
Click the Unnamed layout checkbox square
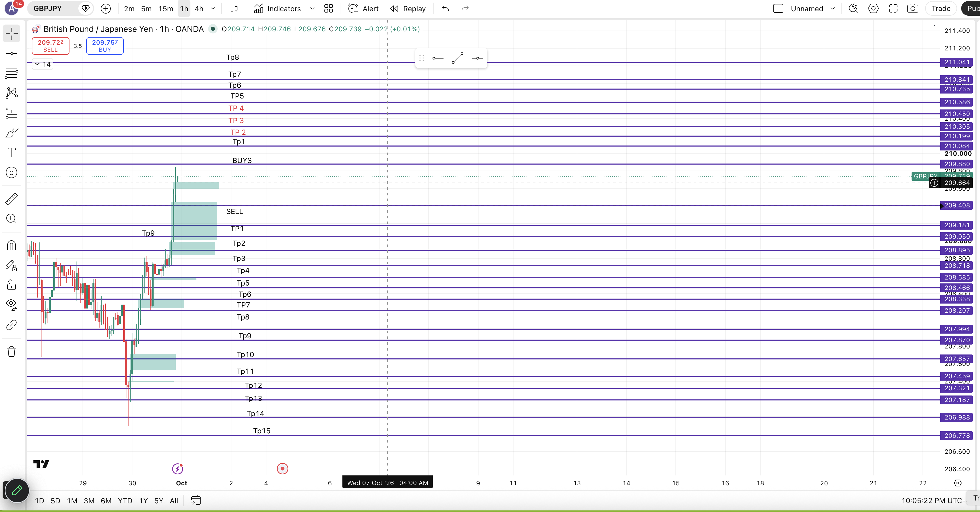click(778, 8)
